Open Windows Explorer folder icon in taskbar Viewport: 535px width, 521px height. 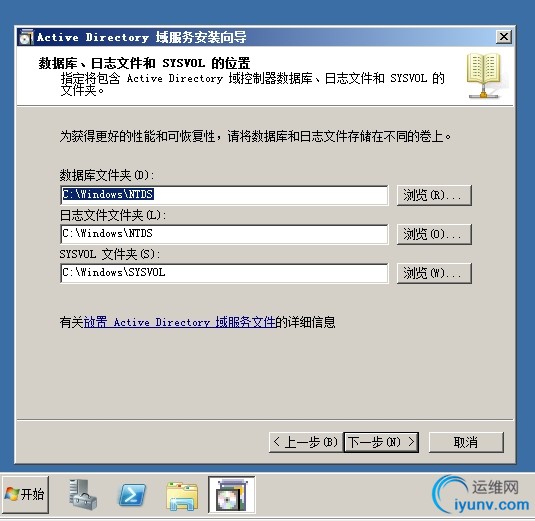pos(182,496)
